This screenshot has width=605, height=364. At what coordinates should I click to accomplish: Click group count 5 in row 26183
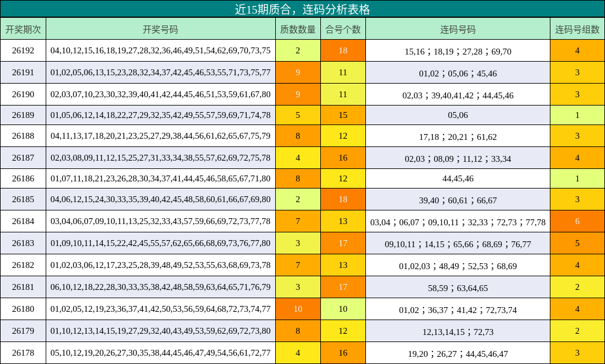coord(577,243)
